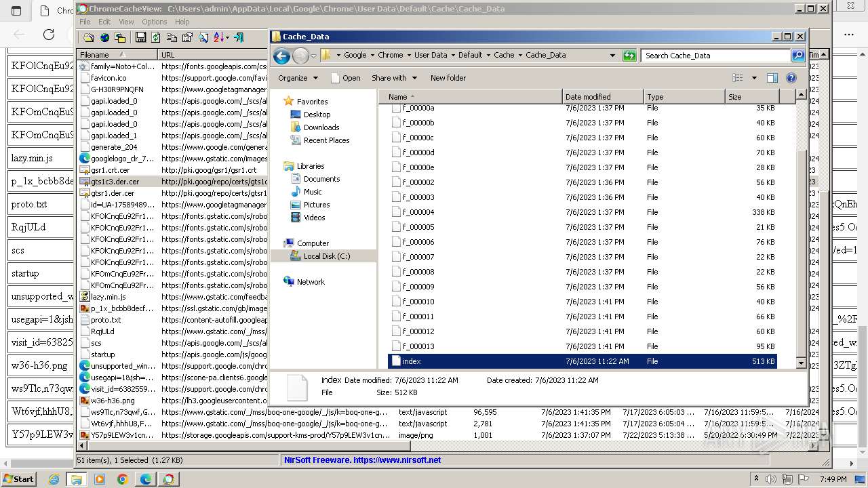Open the Options menu in ChromeCacheView
This screenshot has width=868, height=488.
[x=154, y=22]
